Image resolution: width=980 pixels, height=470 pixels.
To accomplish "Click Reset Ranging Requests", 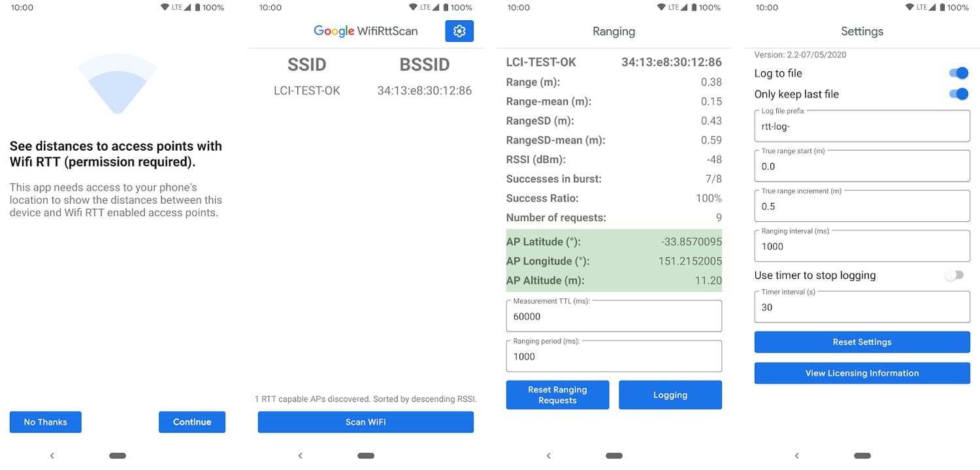I will [x=557, y=395].
